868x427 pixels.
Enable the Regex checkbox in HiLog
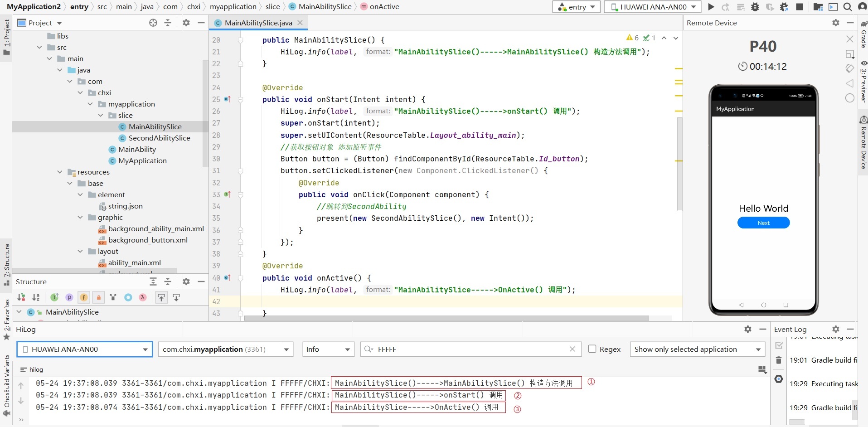click(x=592, y=349)
